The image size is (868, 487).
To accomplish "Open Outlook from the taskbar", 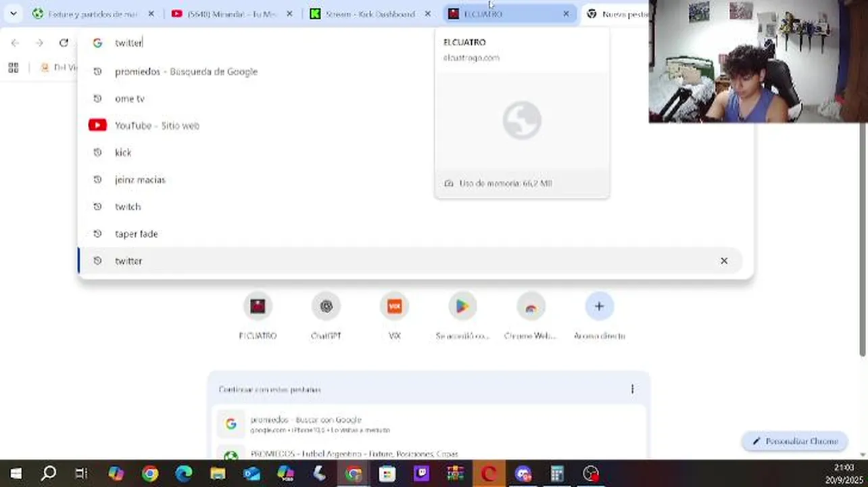I will tap(251, 473).
